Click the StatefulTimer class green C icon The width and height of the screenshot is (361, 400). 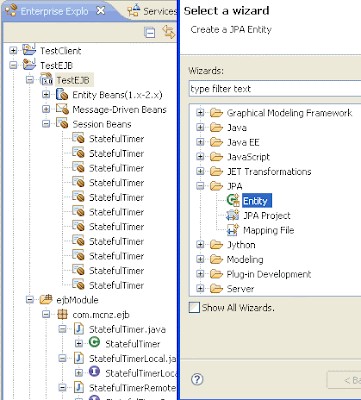coord(95,343)
